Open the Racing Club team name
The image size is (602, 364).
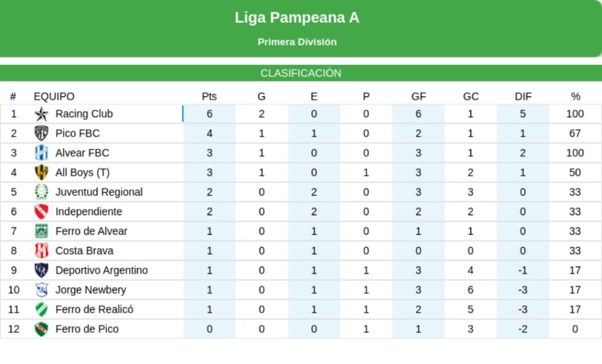coord(84,113)
